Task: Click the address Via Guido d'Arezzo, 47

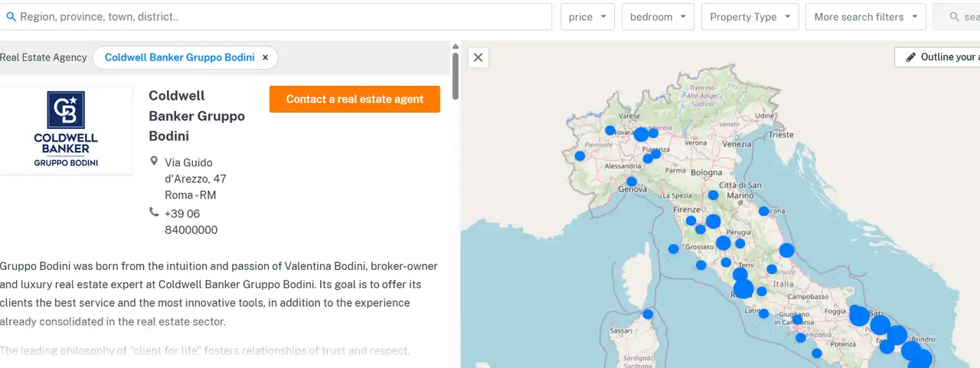Action: coord(196,170)
